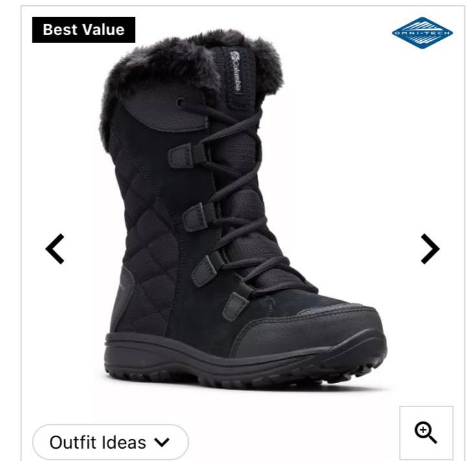Advance to the next product image

click(430, 249)
